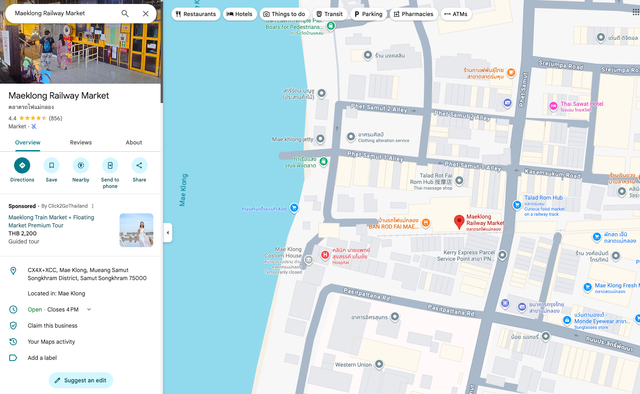Click the Mae khlong jetty marker

321,139
